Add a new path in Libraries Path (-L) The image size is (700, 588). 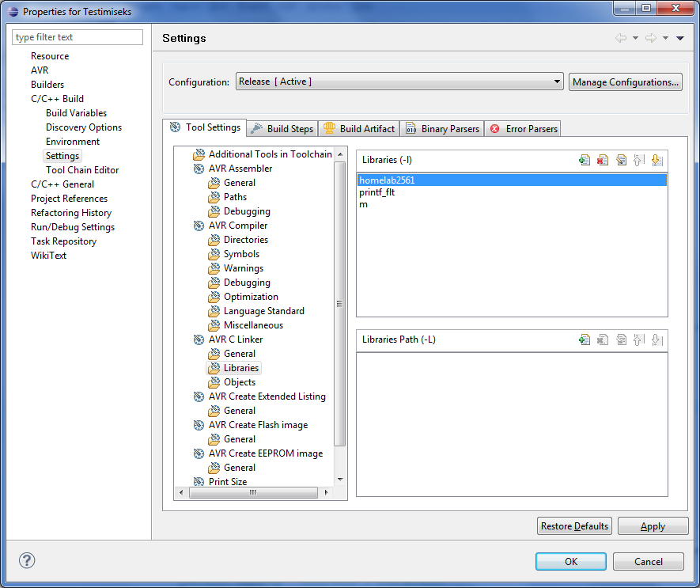[x=585, y=340]
